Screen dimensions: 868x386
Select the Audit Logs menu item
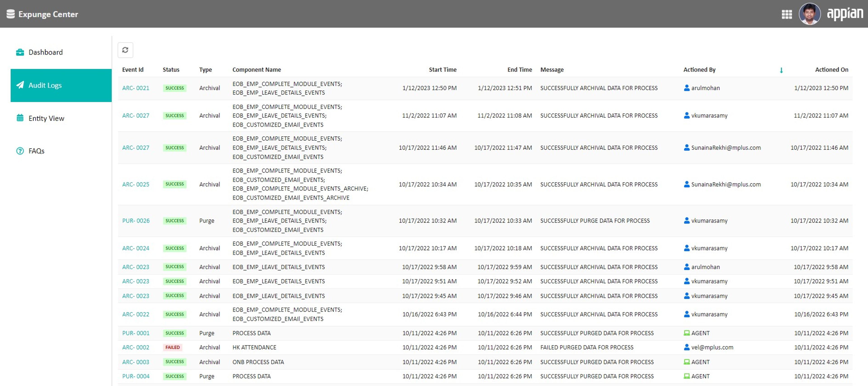[61, 85]
